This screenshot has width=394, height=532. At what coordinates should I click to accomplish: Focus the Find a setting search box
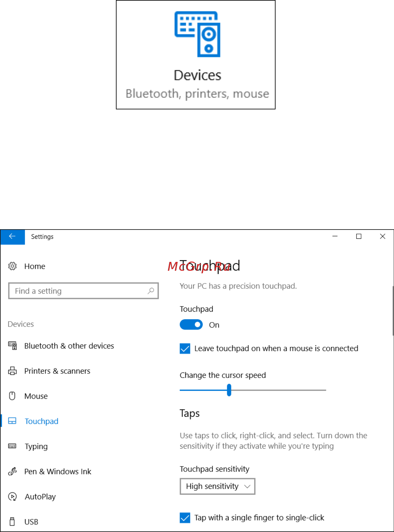pyautogui.click(x=83, y=291)
